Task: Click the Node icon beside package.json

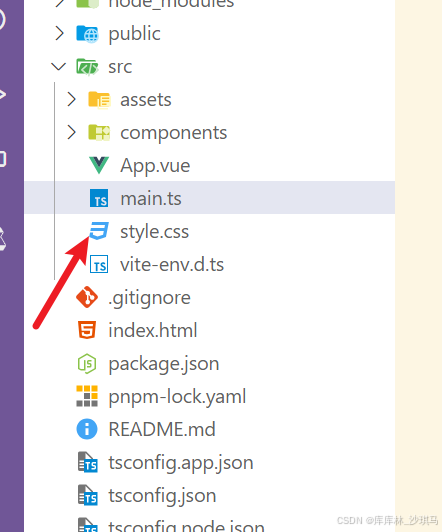Action: [87, 363]
